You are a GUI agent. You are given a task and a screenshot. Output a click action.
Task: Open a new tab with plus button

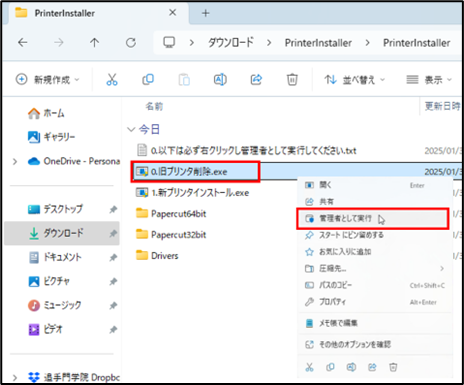tap(206, 13)
